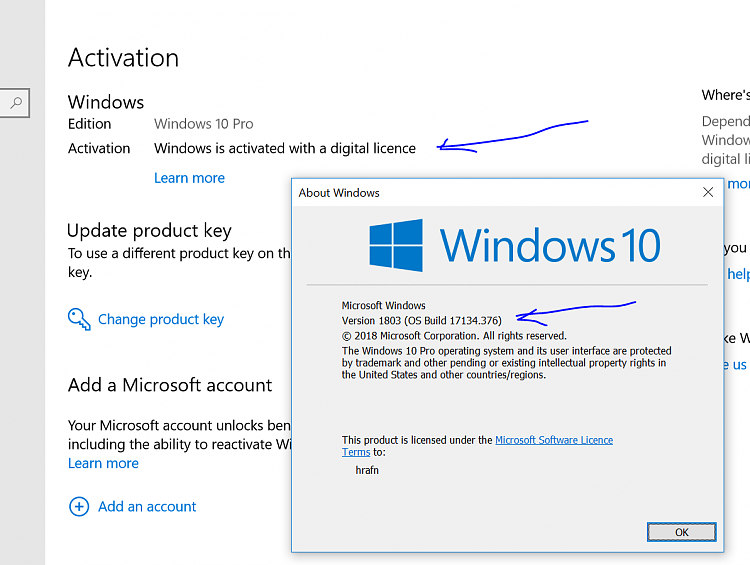Click the Edition label in Settings

click(x=89, y=124)
